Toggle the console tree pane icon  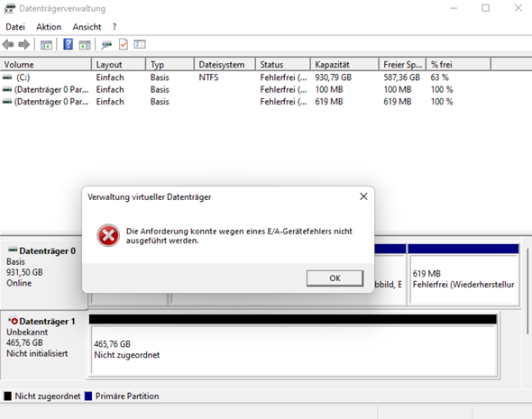46,45
